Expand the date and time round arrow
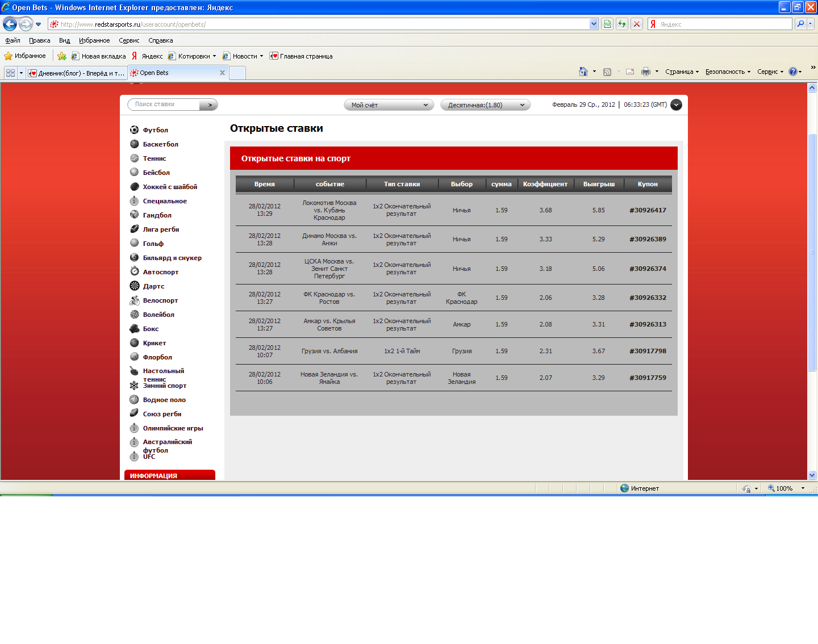Image resolution: width=818 pixels, height=644 pixels. tap(676, 104)
